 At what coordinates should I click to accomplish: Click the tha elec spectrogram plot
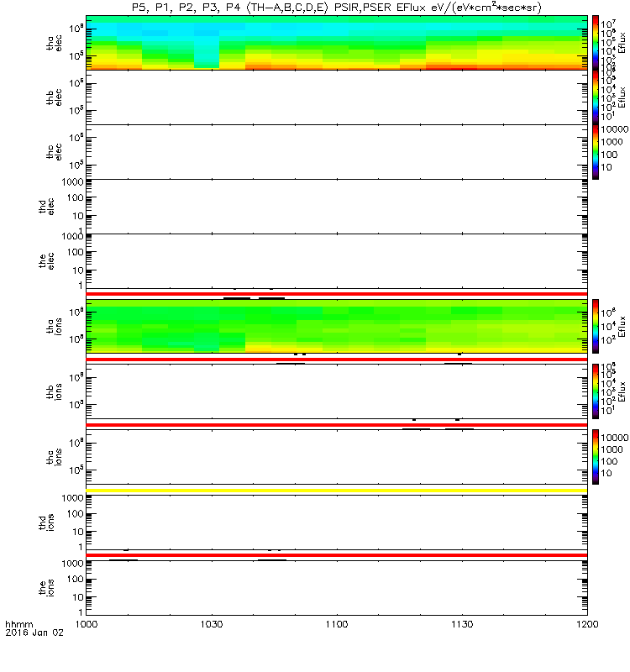point(337,43)
